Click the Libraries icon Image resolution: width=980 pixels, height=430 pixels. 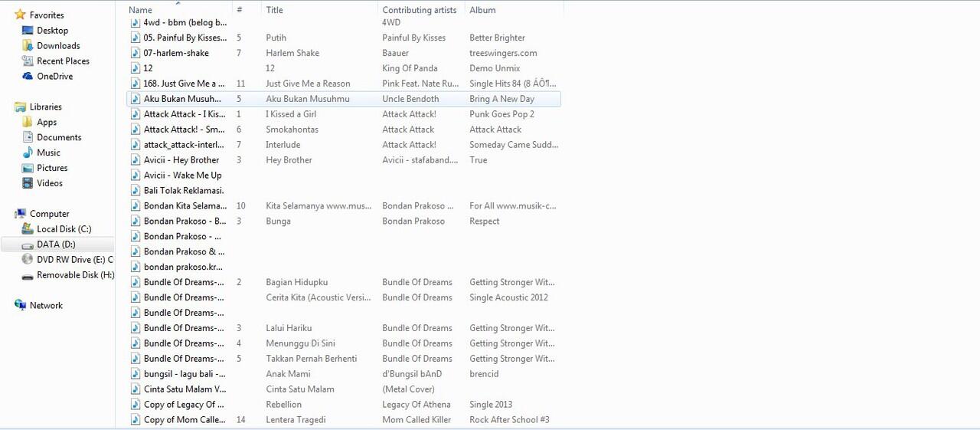20,107
